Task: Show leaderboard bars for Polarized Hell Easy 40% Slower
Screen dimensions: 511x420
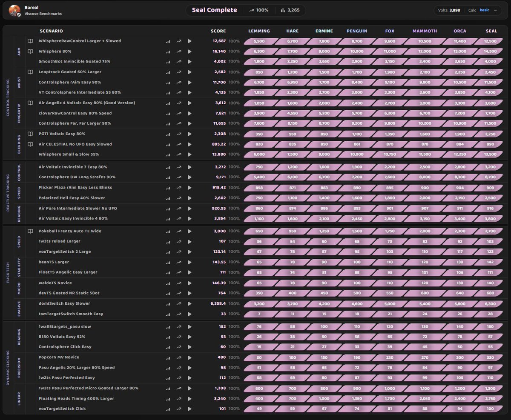Action: coord(168,198)
